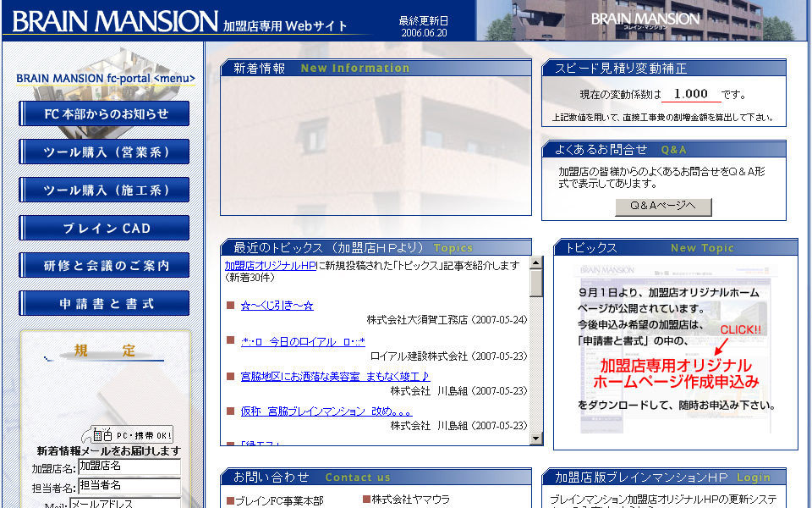This screenshot has width=812, height=508.
Task: Focus the 担当者名 input field
Action: click(129, 486)
